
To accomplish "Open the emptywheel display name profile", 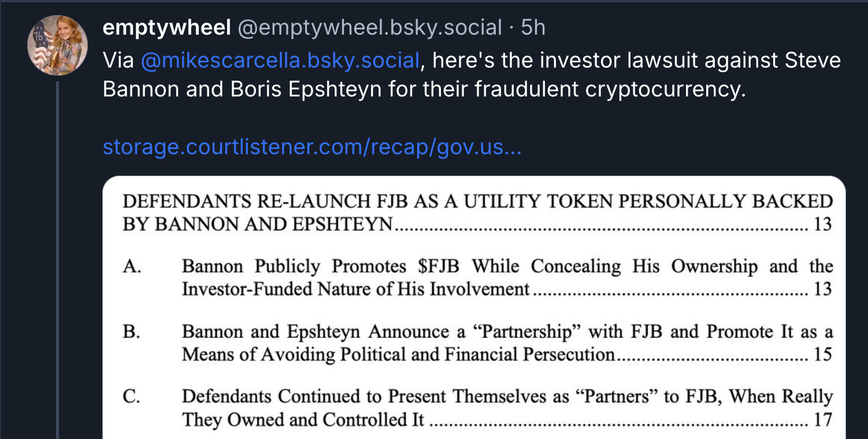I will point(166,27).
